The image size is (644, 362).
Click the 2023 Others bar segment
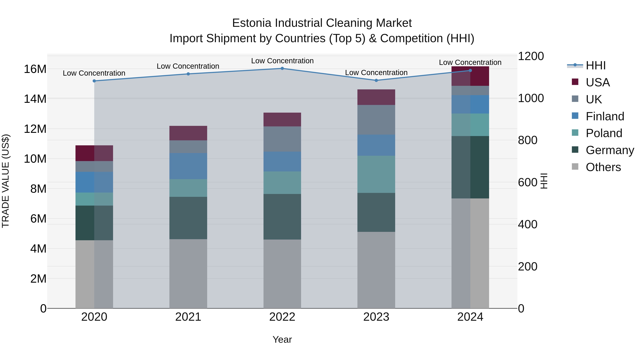[x=376, y=270]
